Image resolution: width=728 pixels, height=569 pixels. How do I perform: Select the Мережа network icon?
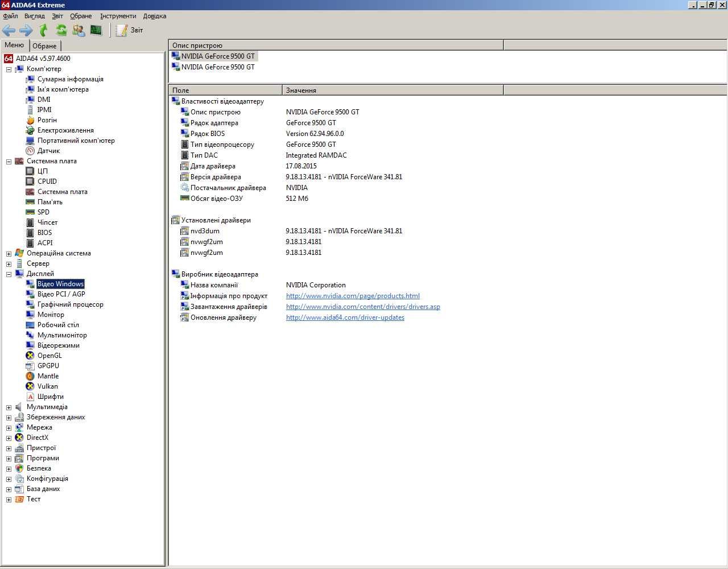[x=19, y=427]
